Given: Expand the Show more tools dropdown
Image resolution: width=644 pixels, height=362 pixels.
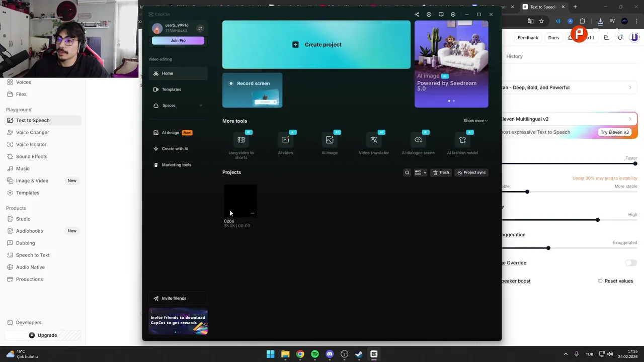Looking at the screenshot, I should click(x=475, y=121).
